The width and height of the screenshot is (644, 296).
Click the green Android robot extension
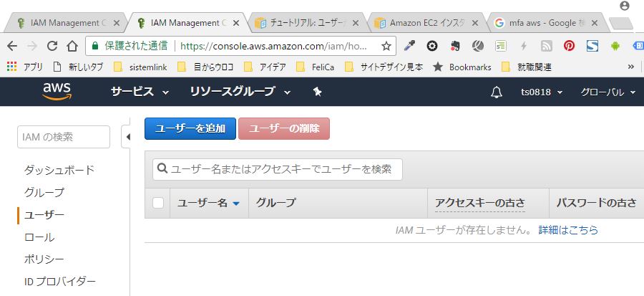pos(615,46)
